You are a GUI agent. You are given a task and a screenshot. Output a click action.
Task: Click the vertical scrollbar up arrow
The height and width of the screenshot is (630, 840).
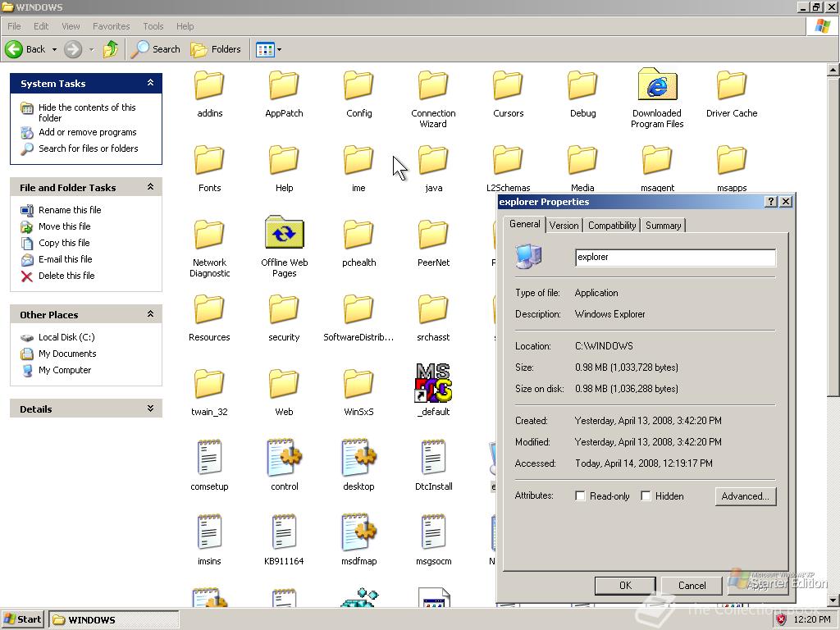coord(833,70)
